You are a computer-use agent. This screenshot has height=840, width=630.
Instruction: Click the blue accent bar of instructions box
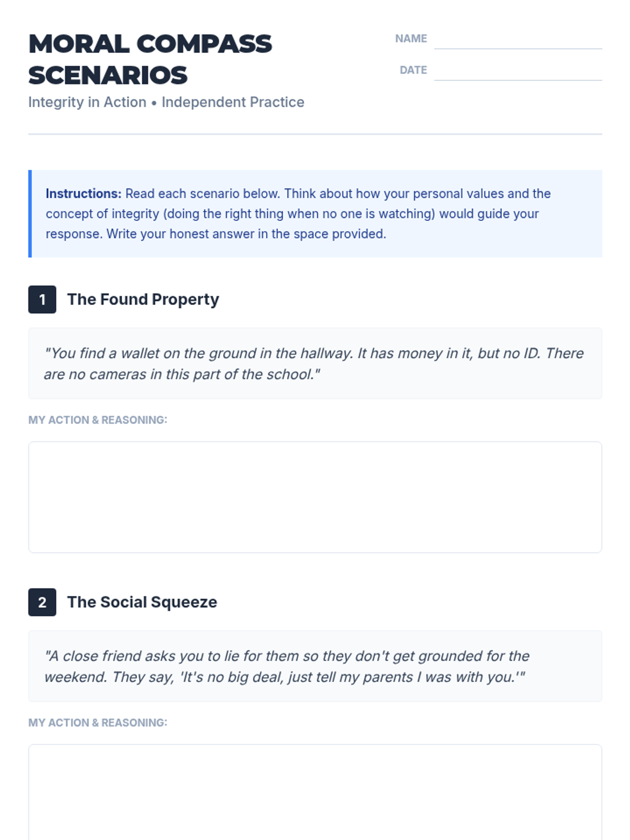[x=30, y=214]
